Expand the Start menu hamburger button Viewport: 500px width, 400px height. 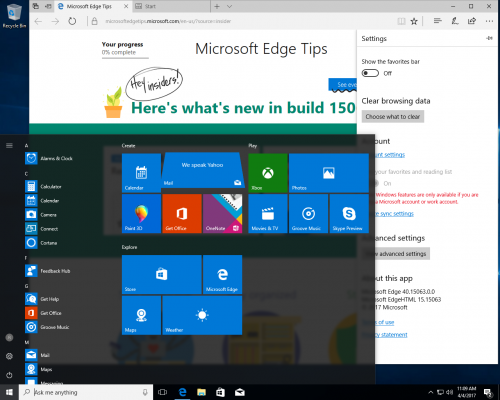(x=9, y=145)
